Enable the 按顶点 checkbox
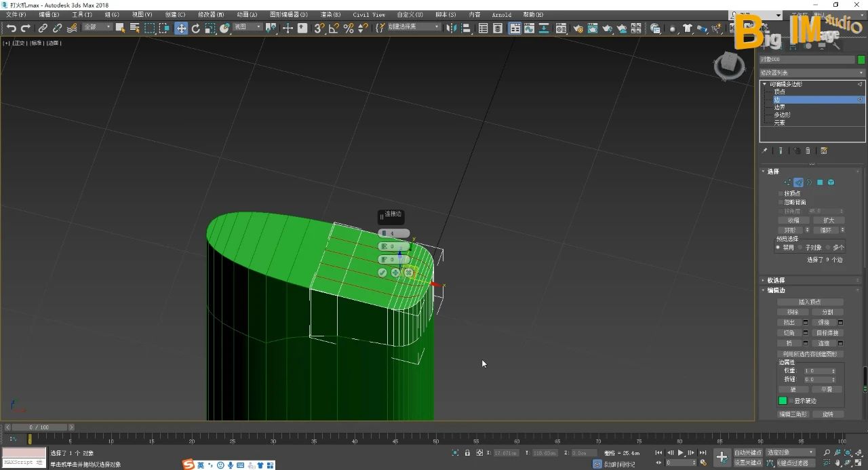The width and height of the screenshot is (868, 470). click(781, 193)
